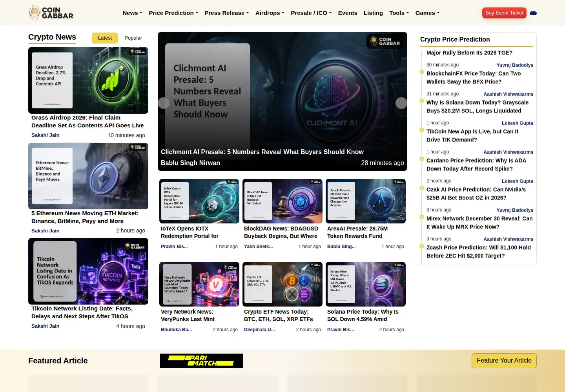Click the Feature Your Article button

tap(504, 361)
